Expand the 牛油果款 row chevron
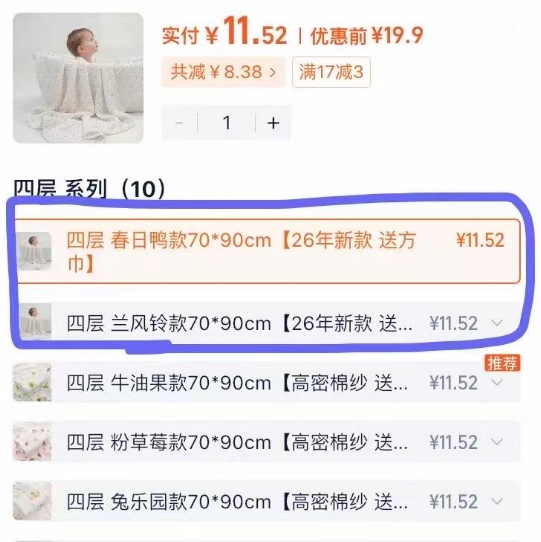 [x=497, y=383]
